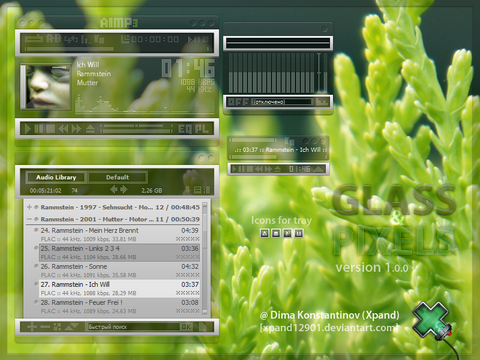Adjust the main player track position slider
Screen dimensions: 480x360
pos(117,49)
